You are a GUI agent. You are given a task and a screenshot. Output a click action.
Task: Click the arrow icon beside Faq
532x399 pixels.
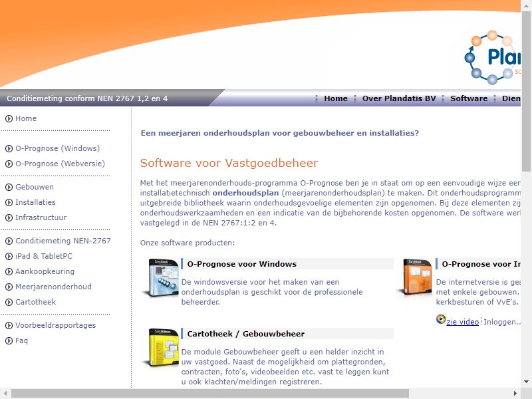tap(9, 340)
